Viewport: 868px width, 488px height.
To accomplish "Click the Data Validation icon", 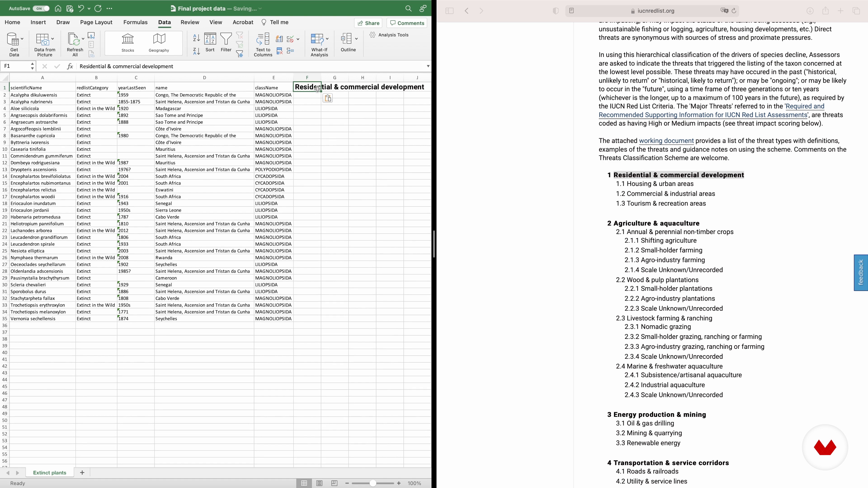I will (290, 39).
